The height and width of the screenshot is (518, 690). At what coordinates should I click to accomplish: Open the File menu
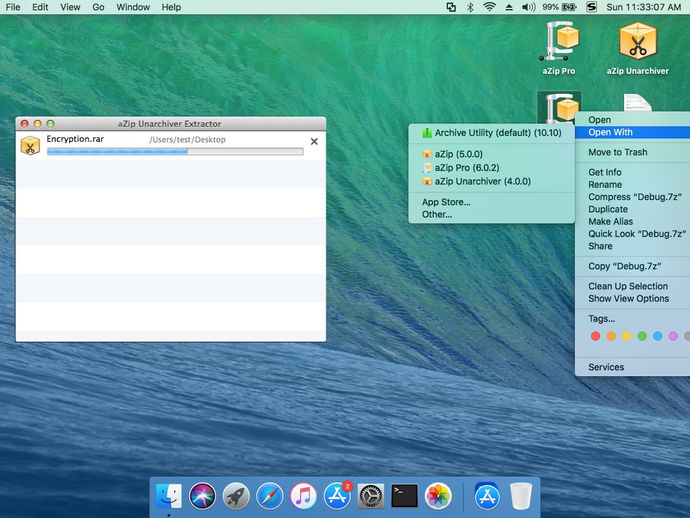point(13,7)
